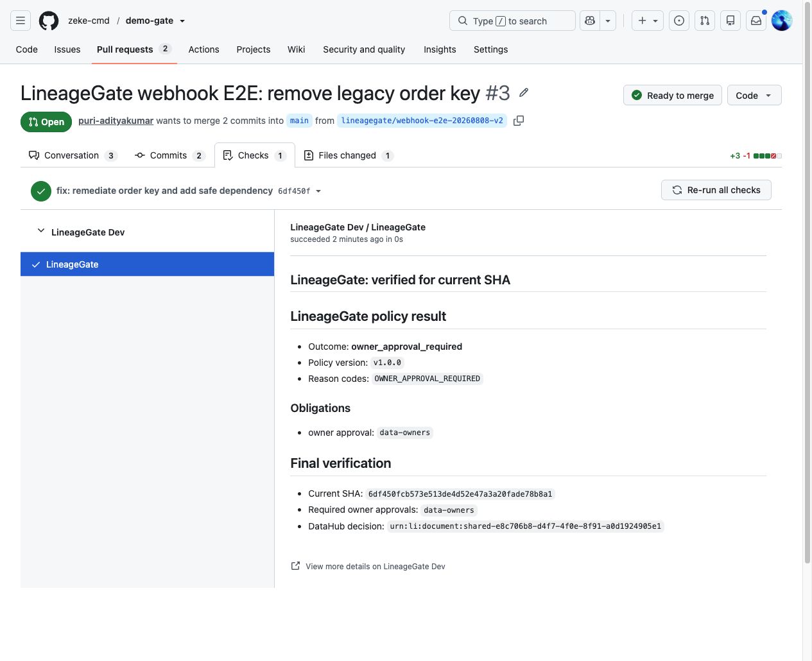Open the Wiki tab
812x661 pixels.
pyautogui.click(x=297, y=49)
